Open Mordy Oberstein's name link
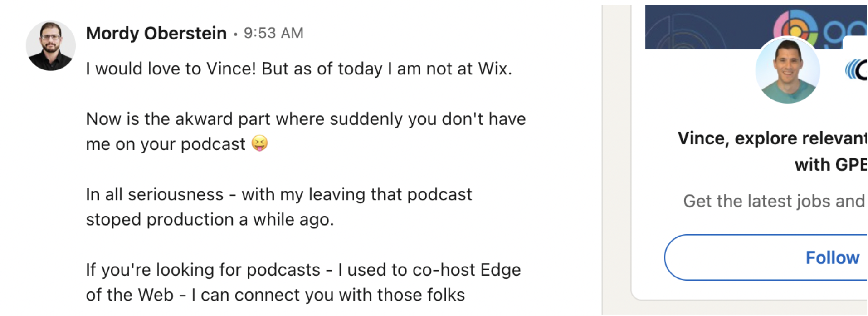868x316 pixels. pyautogui.click(x=156, y=33)
